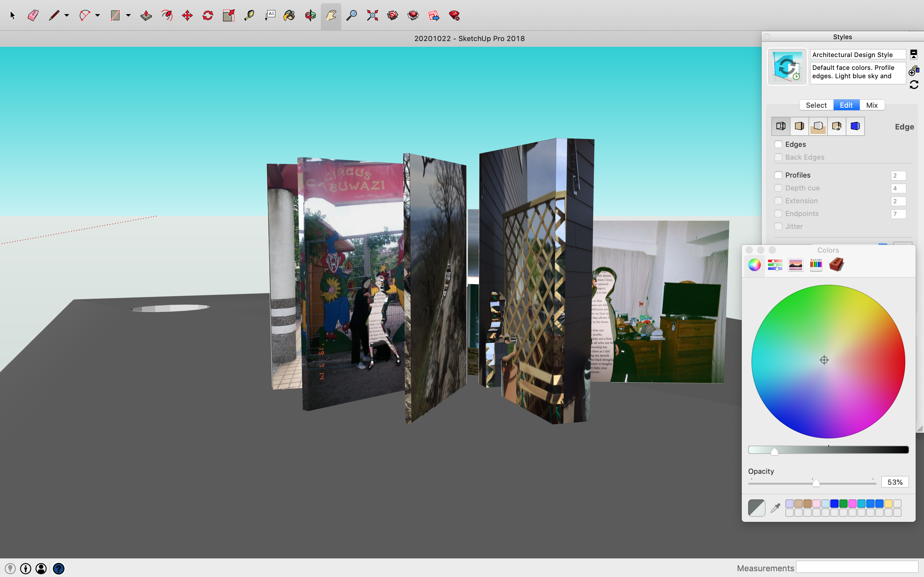Switch to the Mix tab in Styles
Viewport: 924px width, 577px height.
pyautogui.click(x=872, y=105)
